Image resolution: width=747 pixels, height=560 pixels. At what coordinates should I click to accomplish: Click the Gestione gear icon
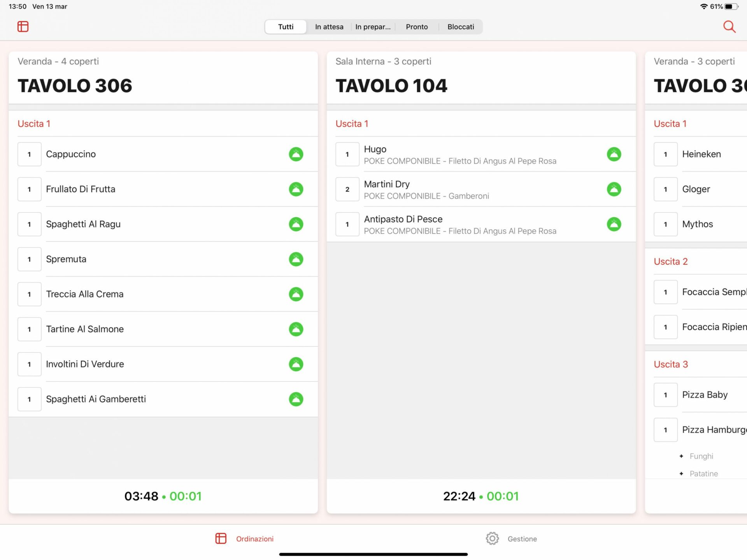(492, 539)
